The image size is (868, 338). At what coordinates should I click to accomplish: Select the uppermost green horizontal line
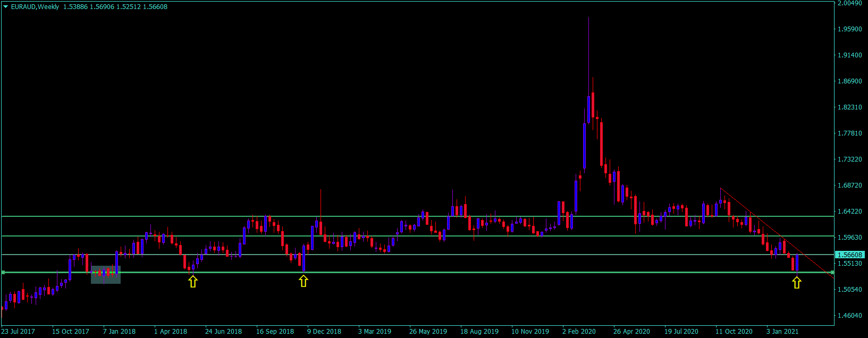click(417, 216)
